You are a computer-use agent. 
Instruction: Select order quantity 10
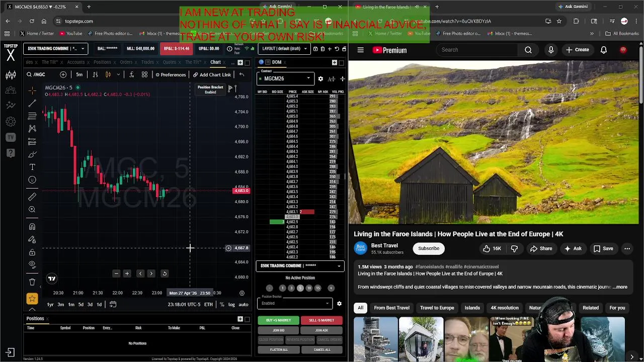click(309, 288)
